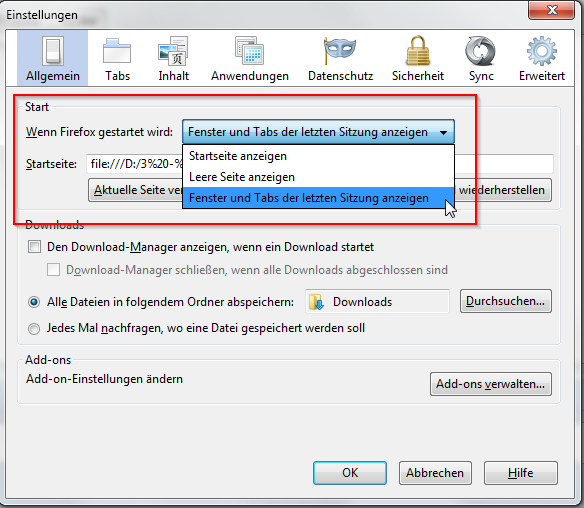Open Add-ons verwalten manager
The height and width of the screenshot is (508, 584).
(491, 384)
